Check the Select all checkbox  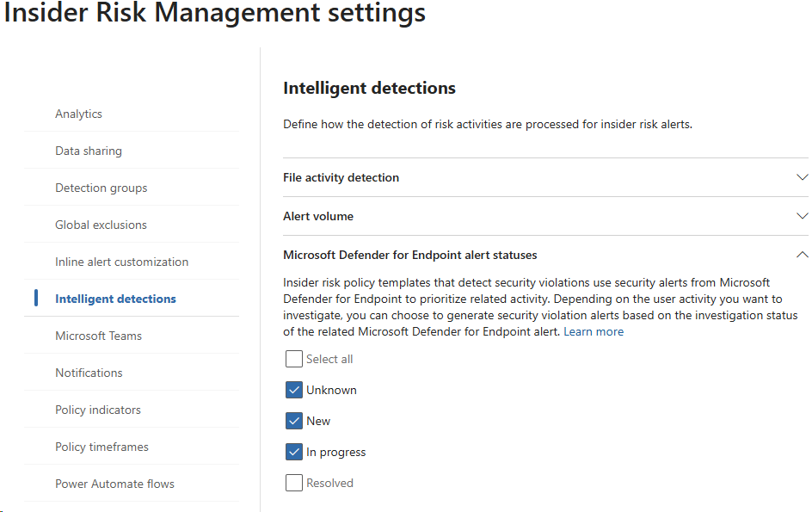pos(294,359)
